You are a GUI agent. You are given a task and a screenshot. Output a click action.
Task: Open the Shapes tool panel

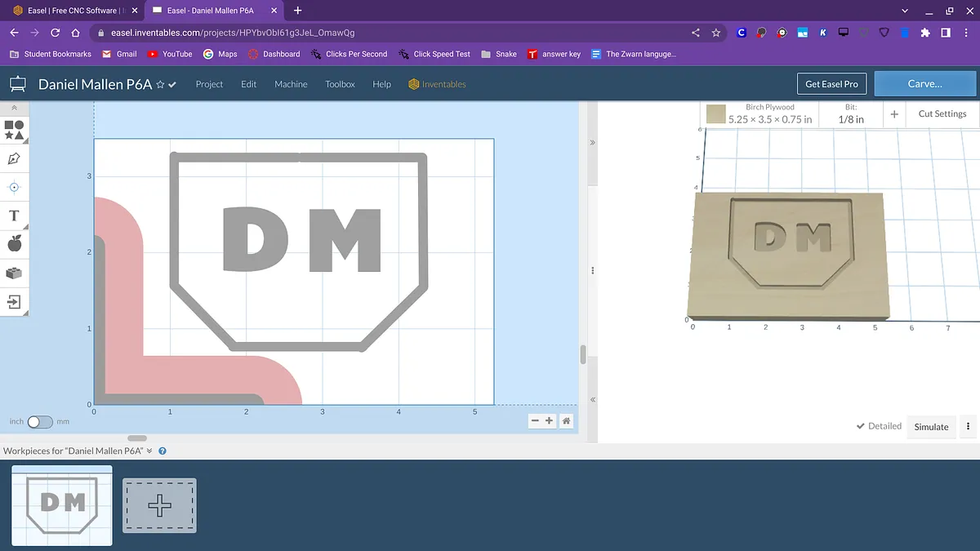pos(14,130)
